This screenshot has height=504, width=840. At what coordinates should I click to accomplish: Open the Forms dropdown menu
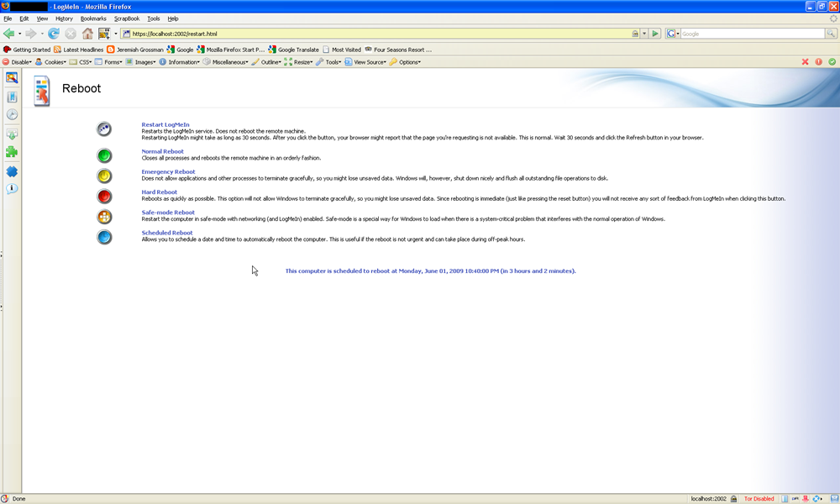click(108, 62)
